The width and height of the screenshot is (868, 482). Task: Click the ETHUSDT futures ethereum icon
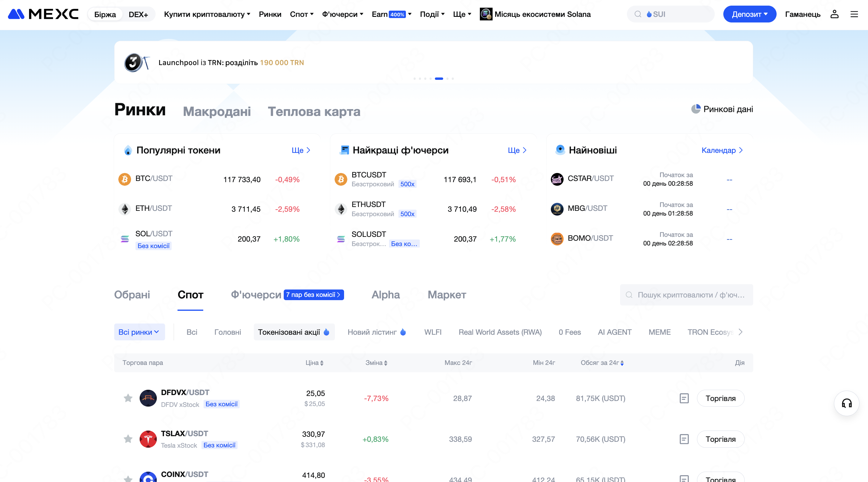coord(341,209)
